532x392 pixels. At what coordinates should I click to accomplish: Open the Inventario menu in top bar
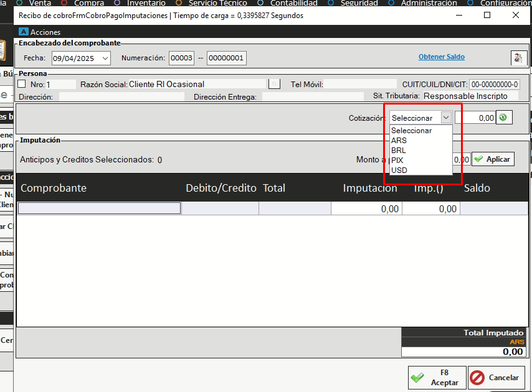(x=146, y=3)
